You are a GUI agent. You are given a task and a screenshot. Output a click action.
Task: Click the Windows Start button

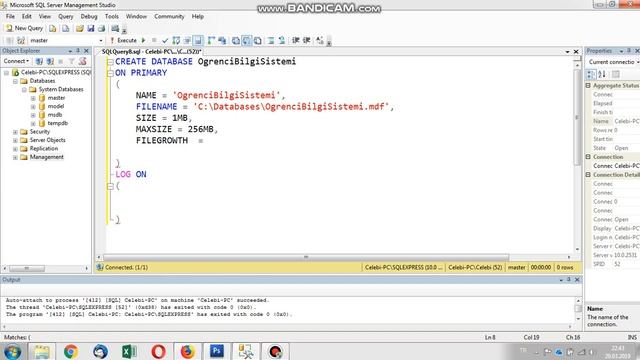click(13, 351)
